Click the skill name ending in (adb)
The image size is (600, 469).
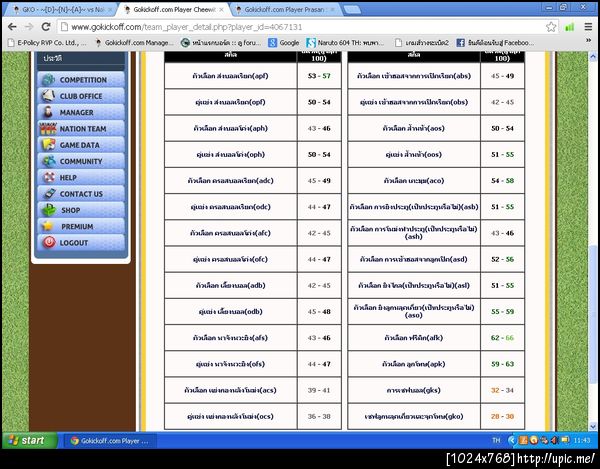tap(230, 285)
